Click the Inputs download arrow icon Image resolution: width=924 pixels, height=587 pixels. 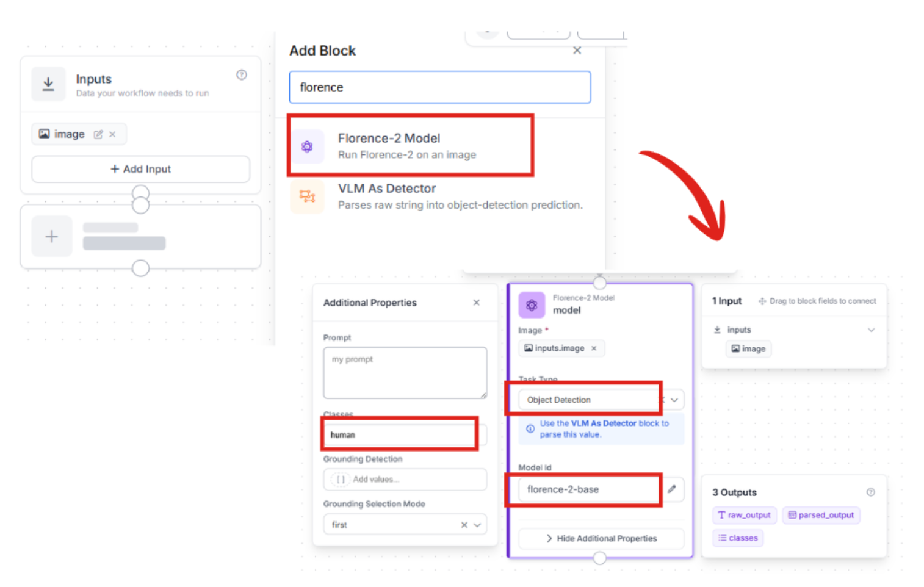point(48,84)
